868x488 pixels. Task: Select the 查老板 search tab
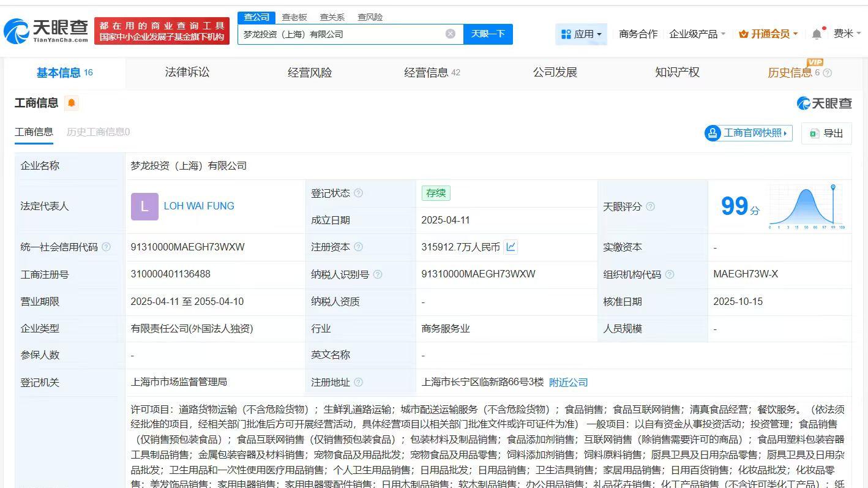point(294,17)
